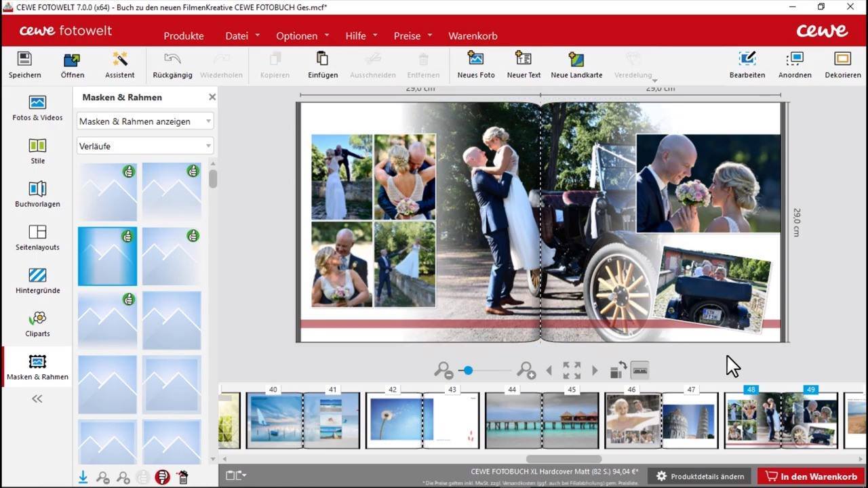This screenshot has width=868, height=488.
Task: Open the Bearbeiten tools
Action: (x=747, y=65)
